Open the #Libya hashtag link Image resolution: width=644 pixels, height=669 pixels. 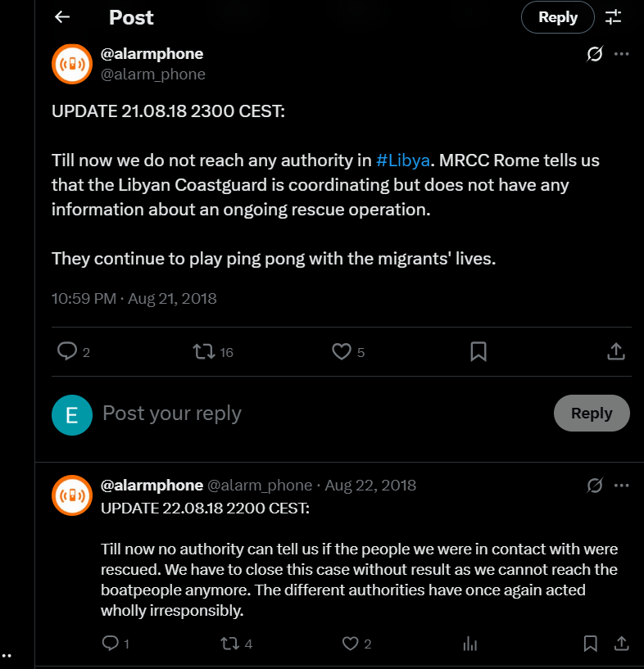403,160
